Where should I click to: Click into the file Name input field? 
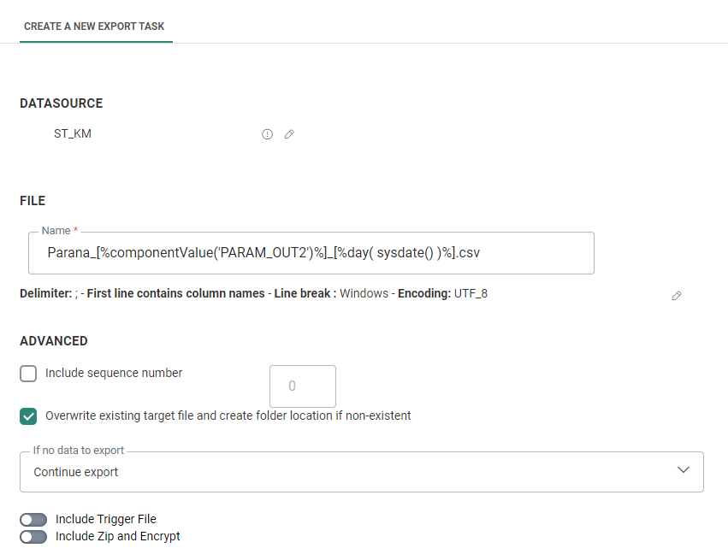pyautogui.click(x=311, y=253)
